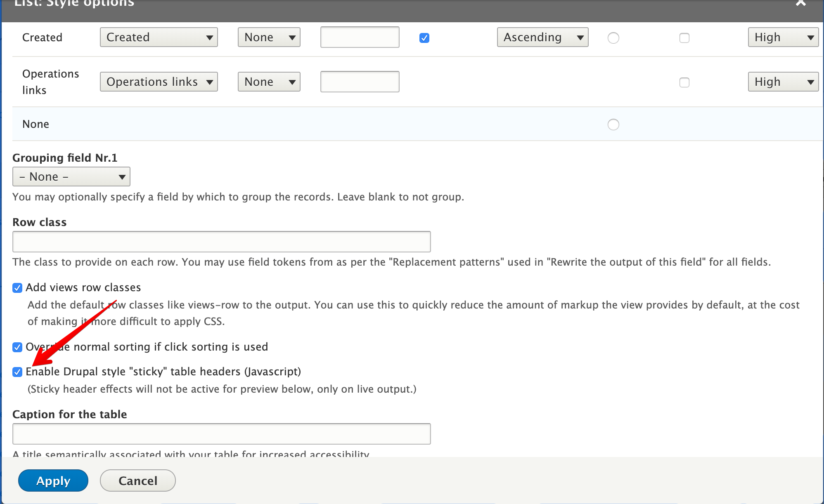Open the Operations links field dropdown
This screenshot has height=504, width=824.
point(159,81)
